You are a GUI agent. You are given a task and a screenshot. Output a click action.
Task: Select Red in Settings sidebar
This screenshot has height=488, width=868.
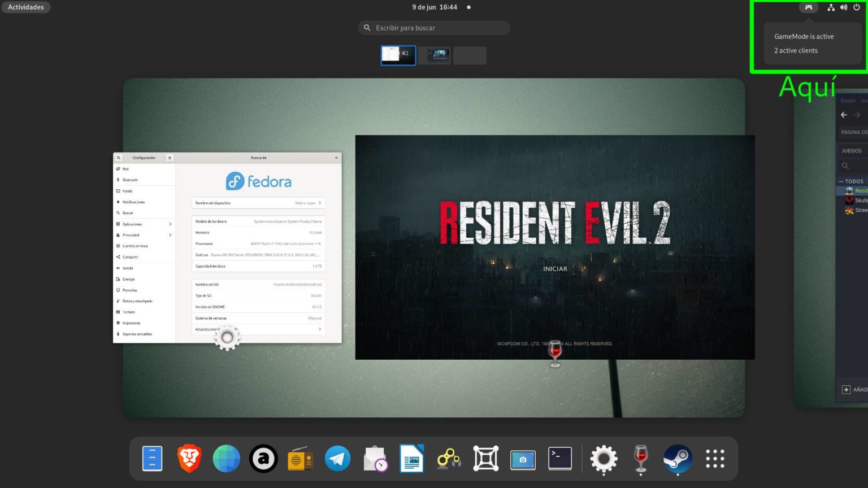click(145, 169)
